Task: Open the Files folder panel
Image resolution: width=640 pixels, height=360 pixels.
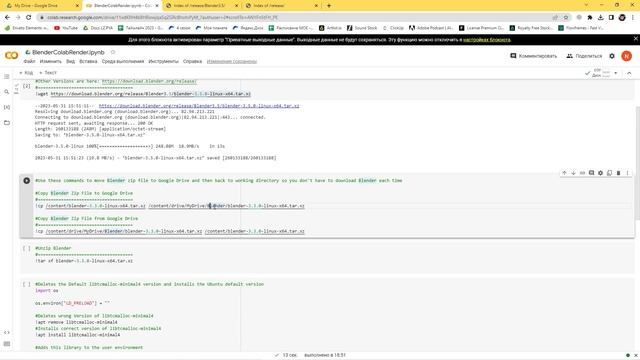Action: 7,122
